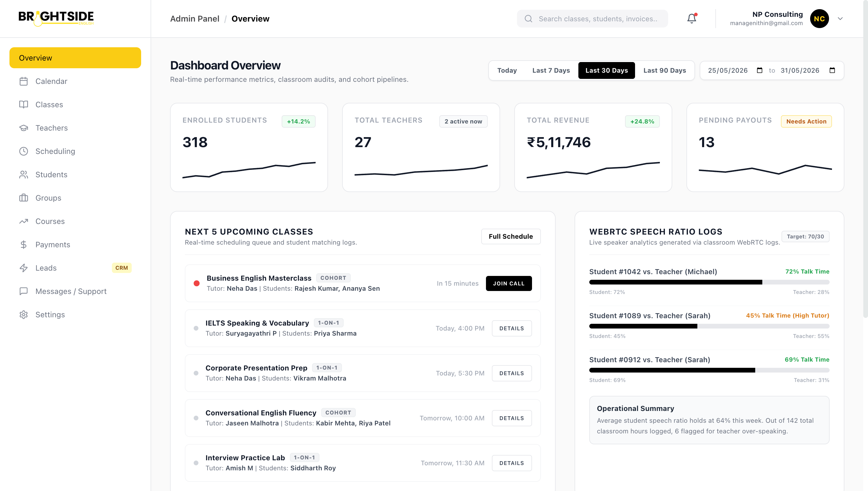This screenshot has width=868, height=491.
Task: View details for Conversational English Fluency
Action: 511,418
